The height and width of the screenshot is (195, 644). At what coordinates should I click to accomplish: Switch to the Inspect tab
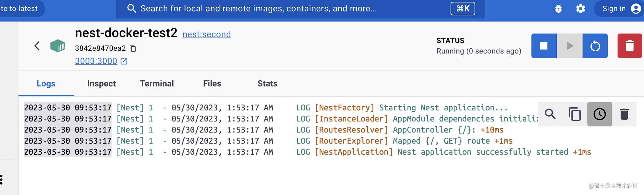point(101,84)
